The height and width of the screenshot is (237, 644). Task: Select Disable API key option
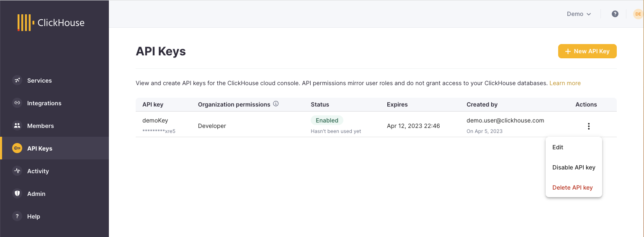tap(574, 167)
